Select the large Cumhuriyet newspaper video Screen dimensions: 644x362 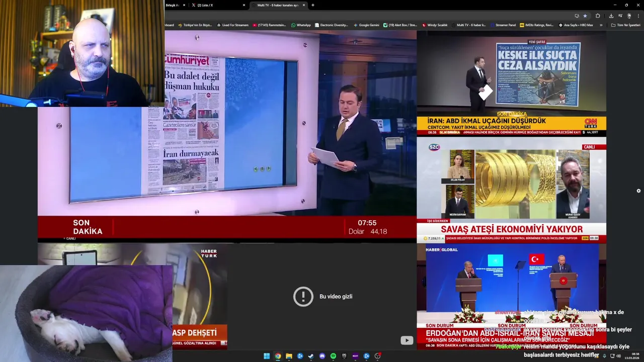pos(227,136)
